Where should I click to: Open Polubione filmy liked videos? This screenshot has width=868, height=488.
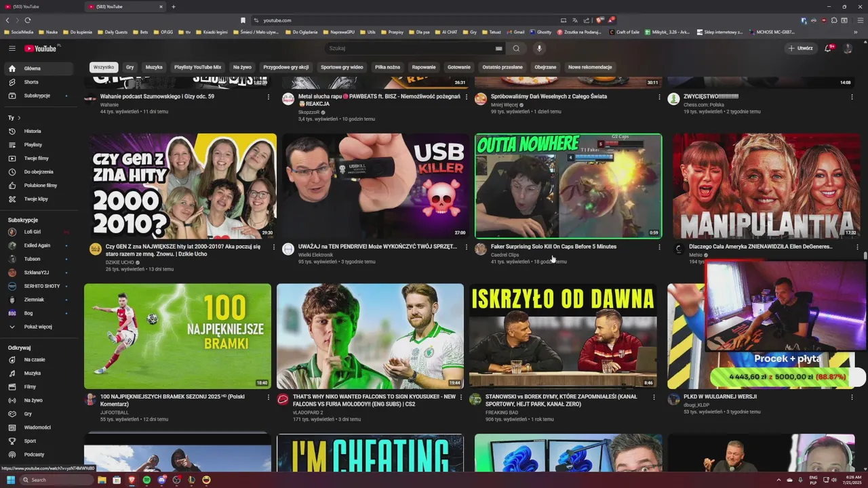[39, 185]
